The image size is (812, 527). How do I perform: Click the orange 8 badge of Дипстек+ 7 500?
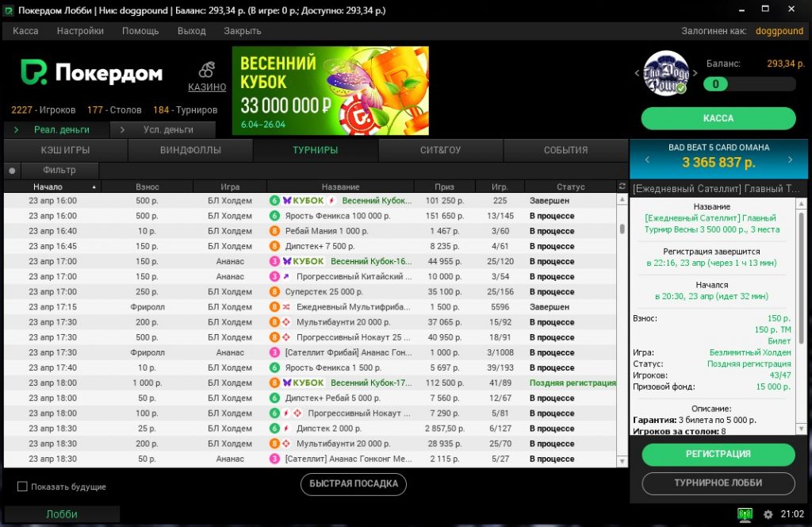[x=274, y=246]
